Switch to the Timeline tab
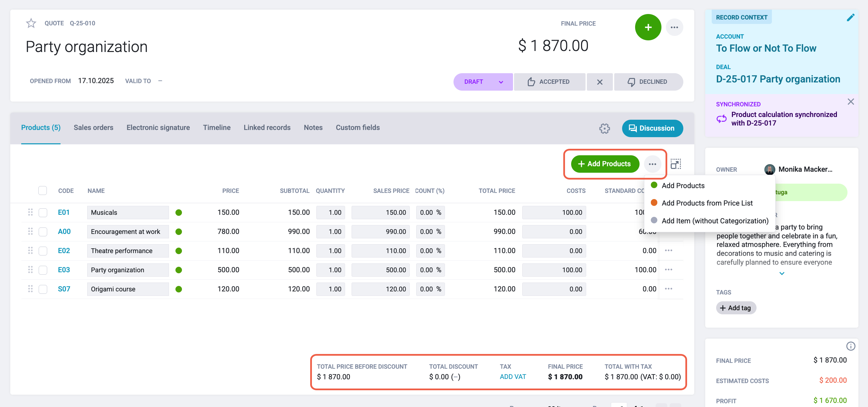 click(x=216, y=128)
